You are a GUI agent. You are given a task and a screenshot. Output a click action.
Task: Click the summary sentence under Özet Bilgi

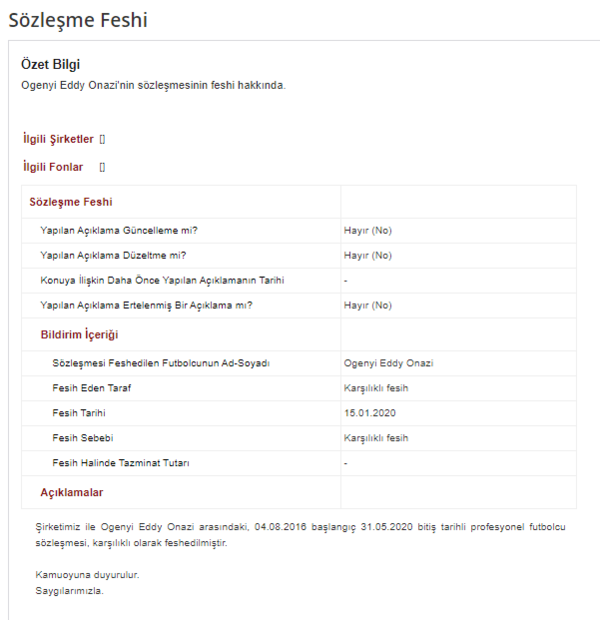coord(153,85)
